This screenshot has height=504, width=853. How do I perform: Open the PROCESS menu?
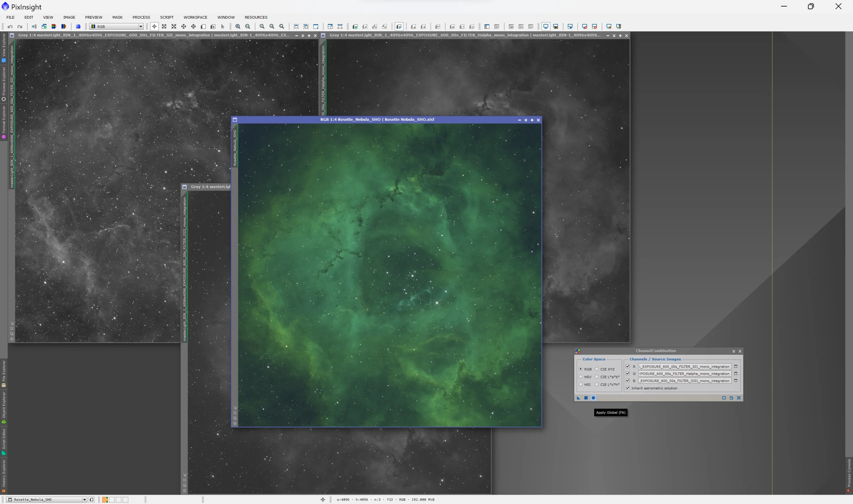[x=141, y=17]
